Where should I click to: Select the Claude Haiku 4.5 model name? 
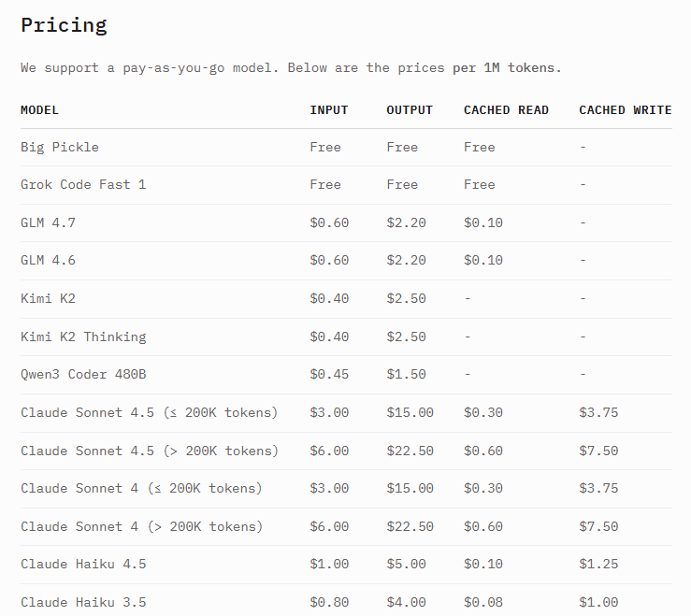(83, 564)
